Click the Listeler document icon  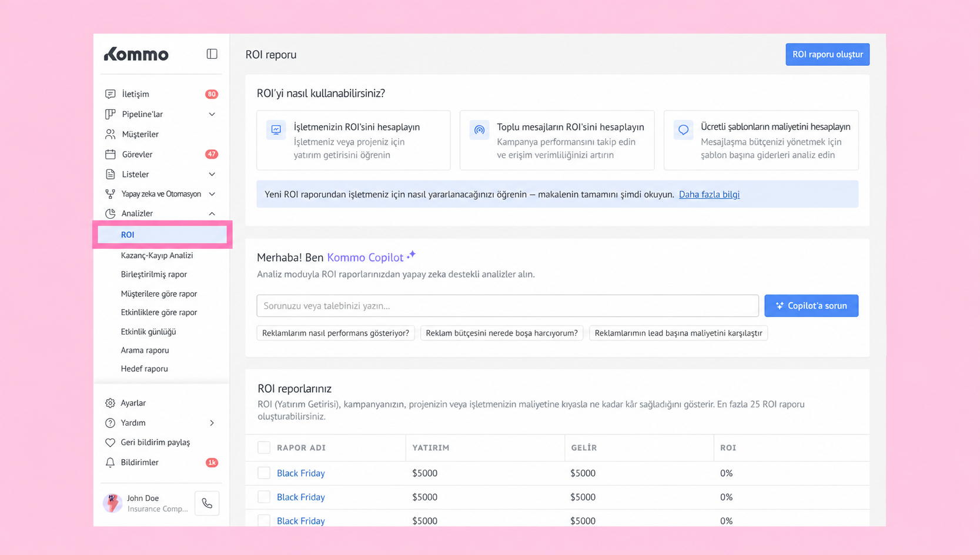pyautogui.click(x=110, y=174)
